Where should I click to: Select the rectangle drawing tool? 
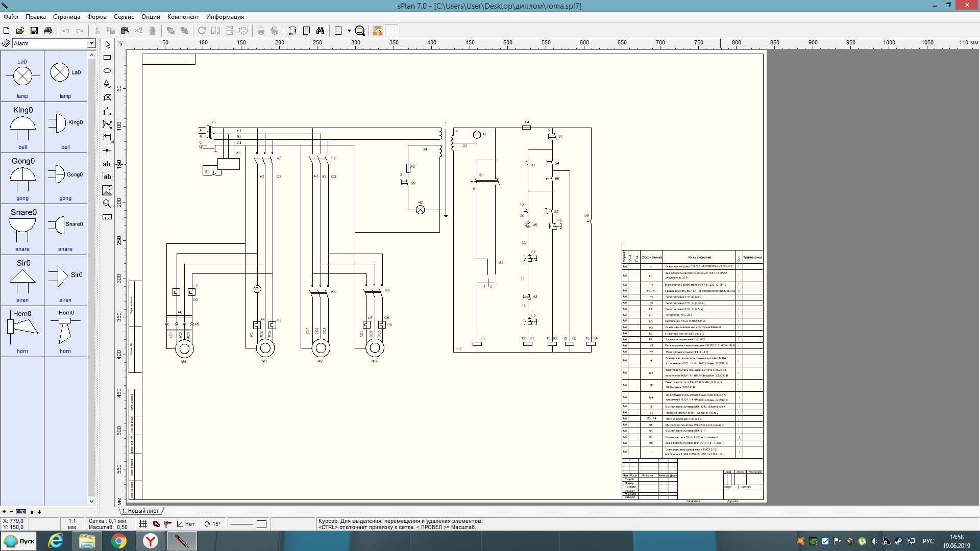[x=107, y=58]
